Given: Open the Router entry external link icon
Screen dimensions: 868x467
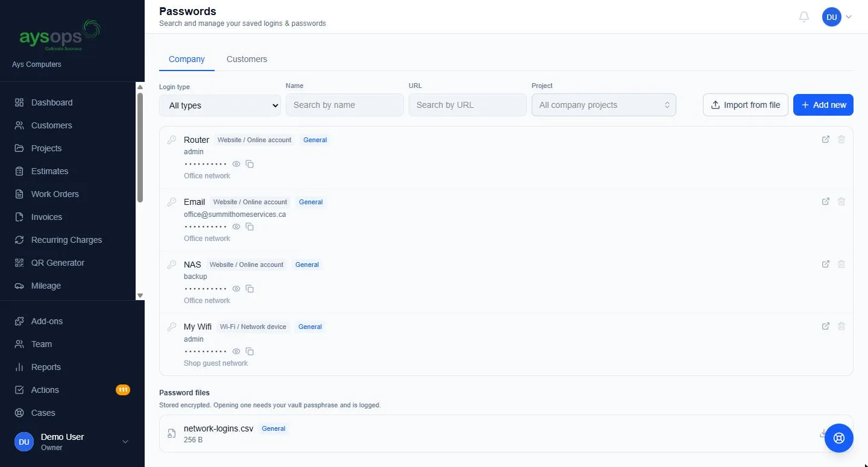Looking at the screenshot, I should pyautogui.click(x=826, y=139).
